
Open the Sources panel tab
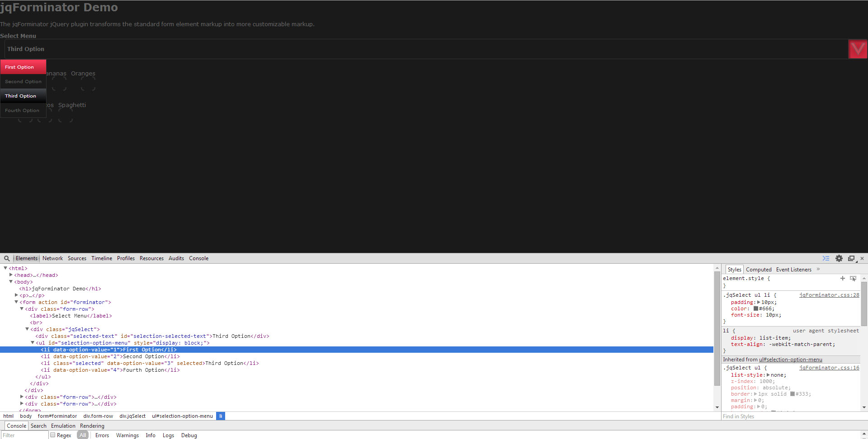coord(77,258)
